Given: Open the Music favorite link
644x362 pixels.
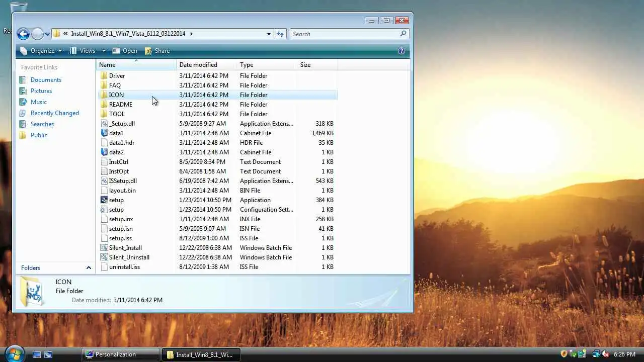Looking at the screenshot, I should pos(39,102).
